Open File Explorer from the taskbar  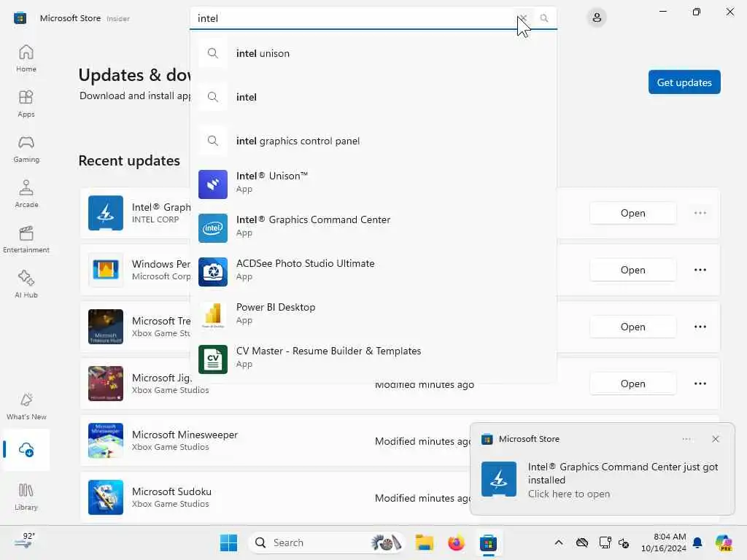424,542
